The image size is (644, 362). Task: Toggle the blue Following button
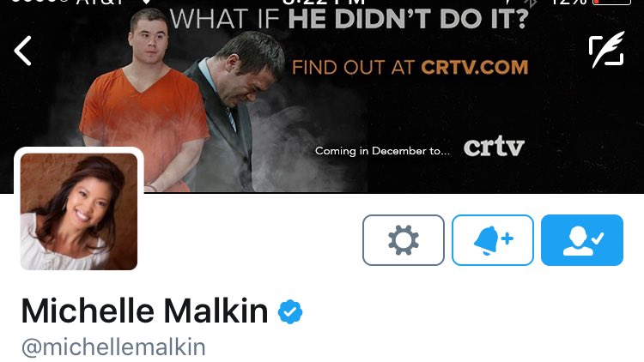coord(582,240)
